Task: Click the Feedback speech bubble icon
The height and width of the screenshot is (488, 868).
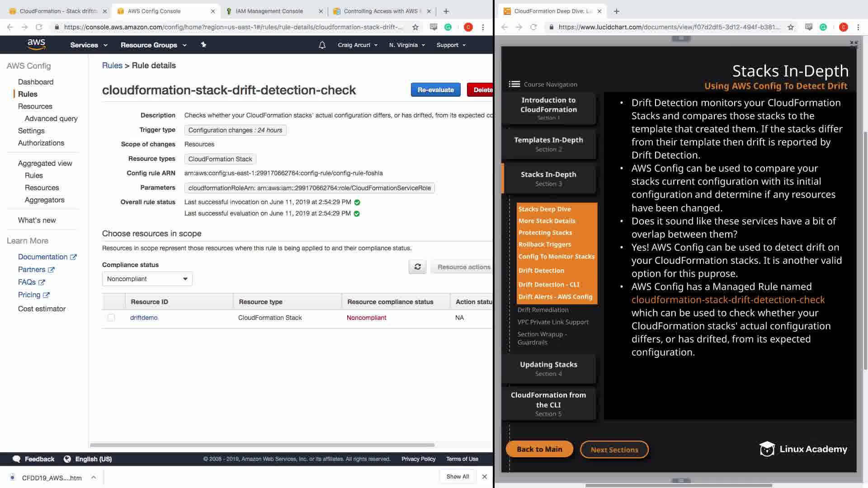Action: click(x=17, y=459)
